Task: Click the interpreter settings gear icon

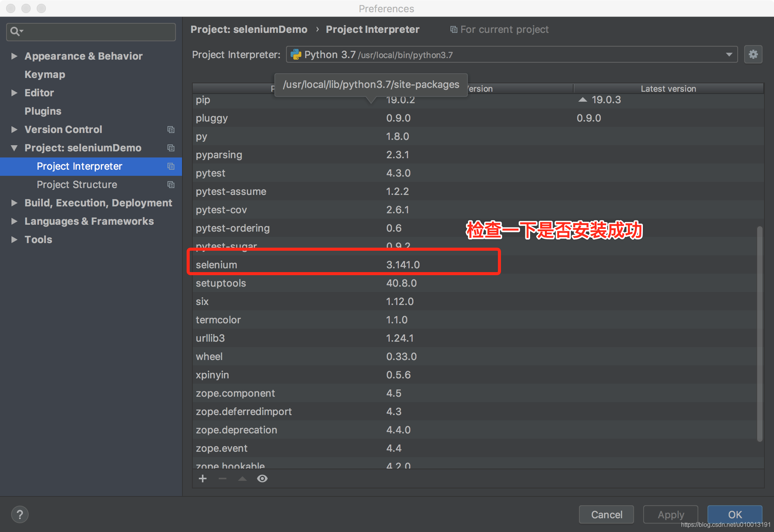Action: (x=753, y=55)
